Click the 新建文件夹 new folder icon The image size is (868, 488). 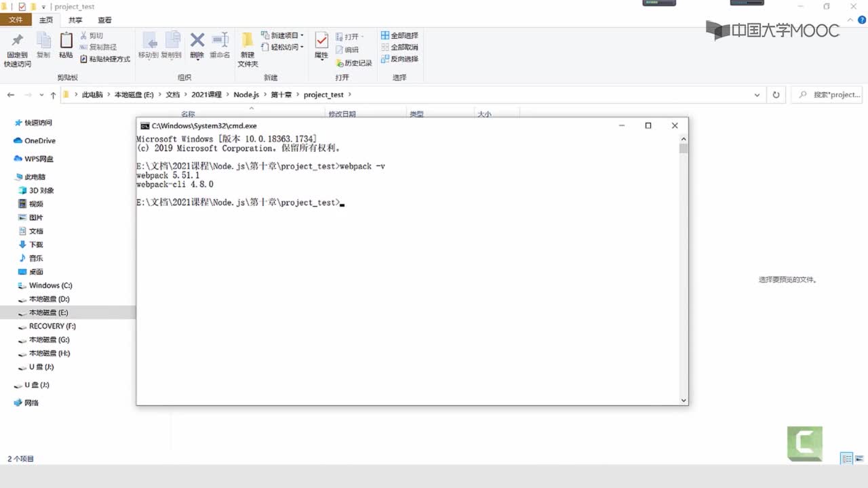[248, 40]
